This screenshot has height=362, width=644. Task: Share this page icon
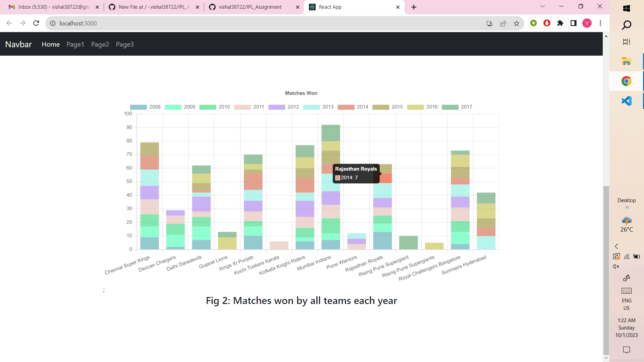click(x=503, y=23)
